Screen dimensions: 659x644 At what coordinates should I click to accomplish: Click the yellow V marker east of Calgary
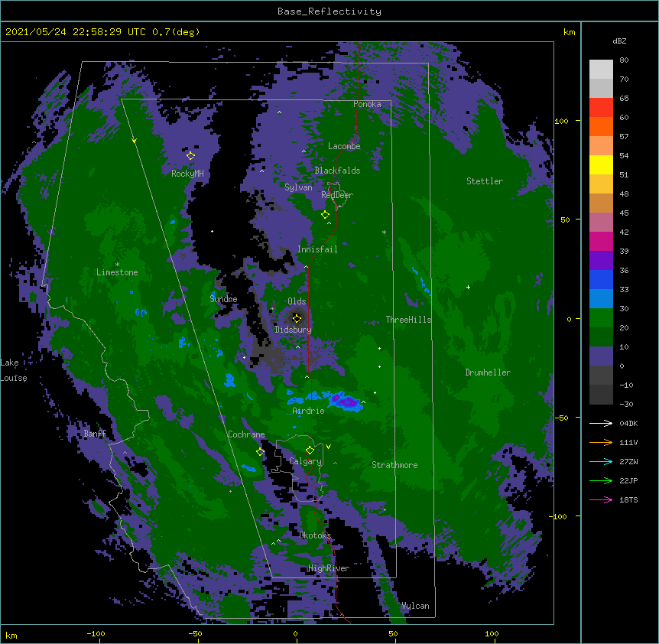pos(328,447)
